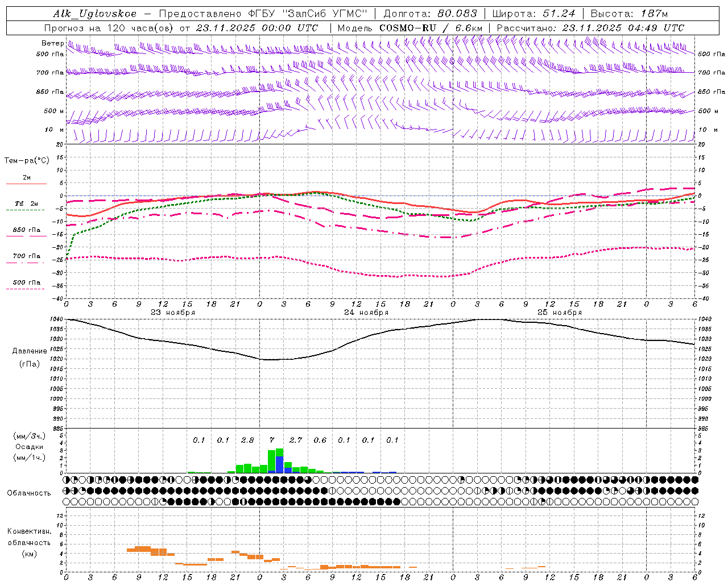This screenshot has height=582, width=728.
Task: Click the '850 гПа' temperature legend label
Action: coord(27,230)
